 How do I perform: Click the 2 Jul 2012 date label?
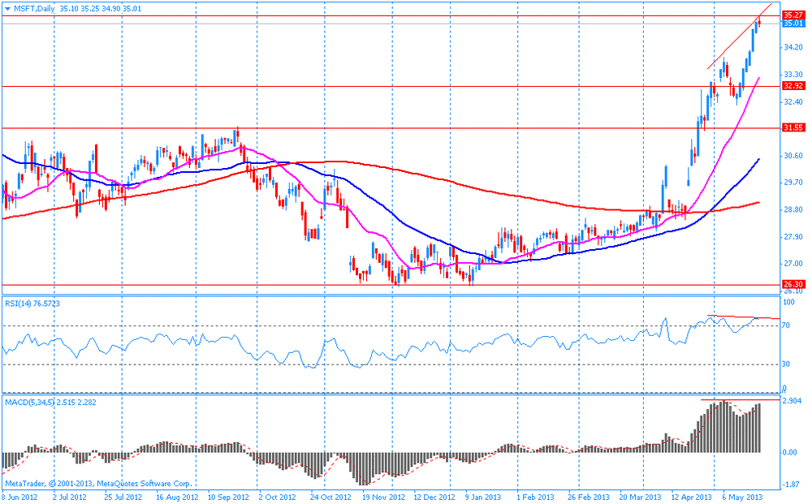[x=69, y=498]
